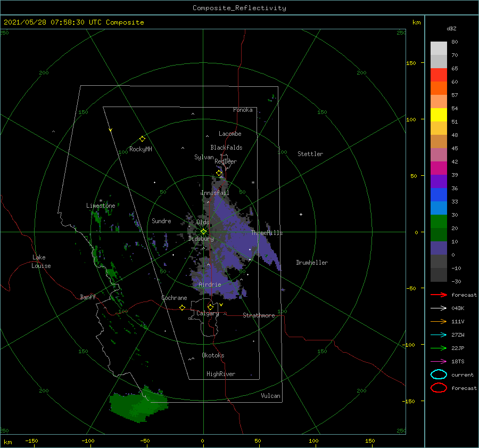Click the red forecast arrow in the legend
The image size is (479, 448).
pyautogui.click(x=439, y=295)
